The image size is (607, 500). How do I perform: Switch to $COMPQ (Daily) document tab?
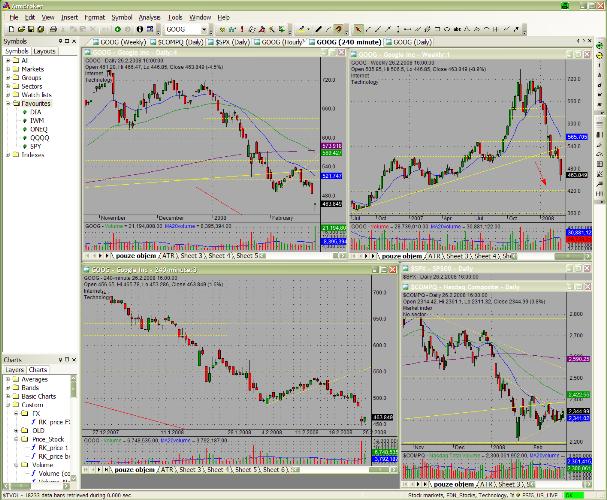[177, 42]
